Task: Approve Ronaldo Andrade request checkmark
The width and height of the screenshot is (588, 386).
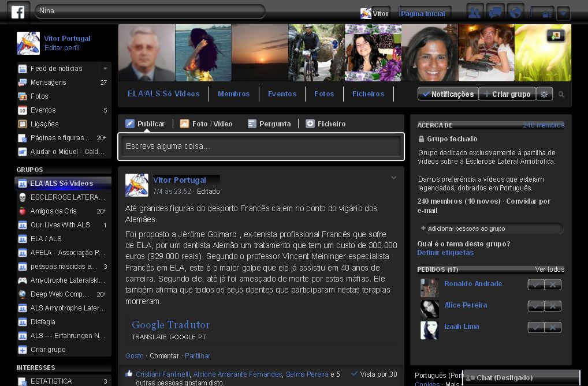Action: pyautogui.click(x=536, y=285)
